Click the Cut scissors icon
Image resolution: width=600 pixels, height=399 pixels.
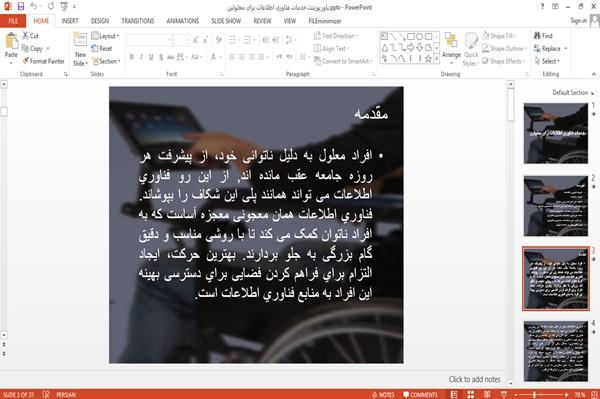25,36
